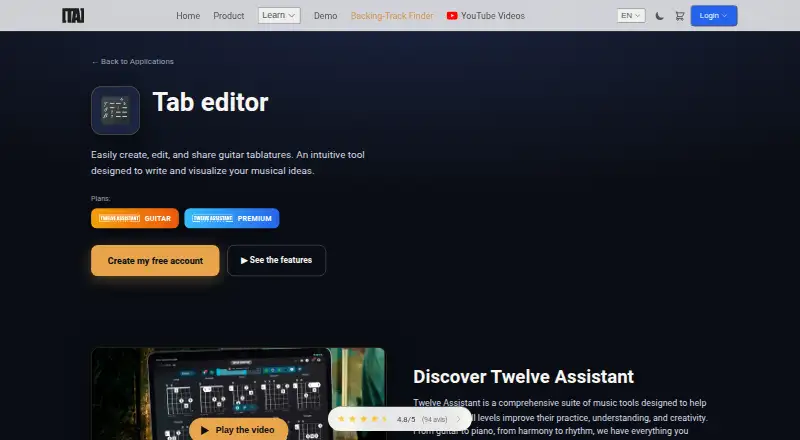Open the Backing-Track Finder

coord(392,16)
